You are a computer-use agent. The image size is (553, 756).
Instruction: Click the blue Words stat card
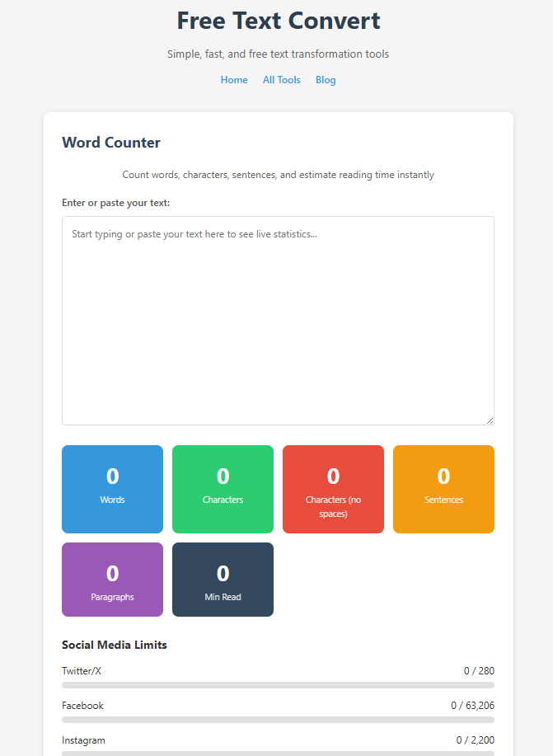point(112,489)
